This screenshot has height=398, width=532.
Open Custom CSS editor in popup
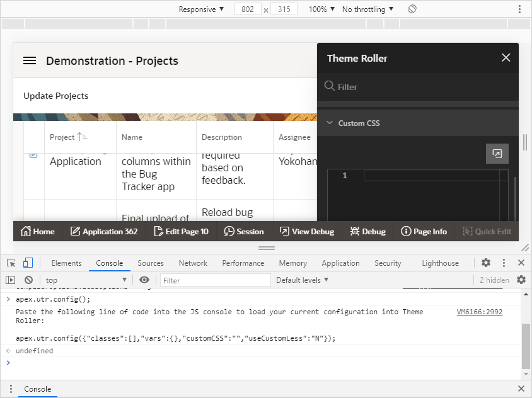tap(497, 154)
